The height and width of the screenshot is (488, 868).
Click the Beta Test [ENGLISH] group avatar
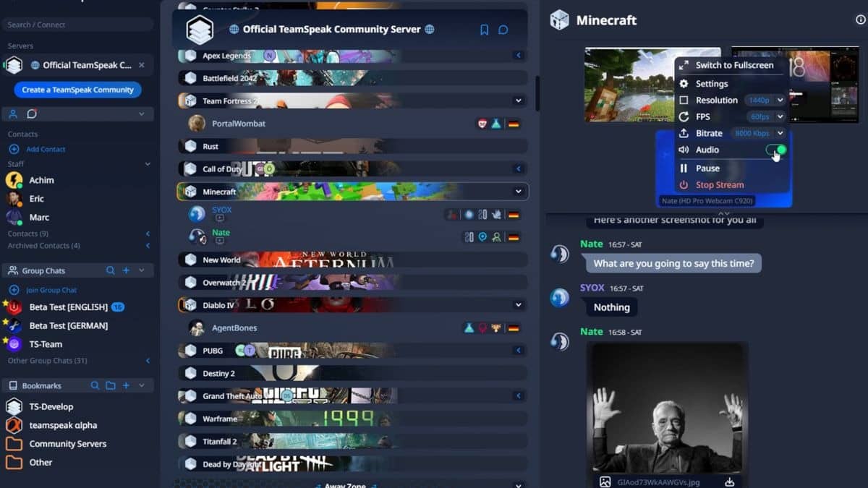[x=14, y=307]
